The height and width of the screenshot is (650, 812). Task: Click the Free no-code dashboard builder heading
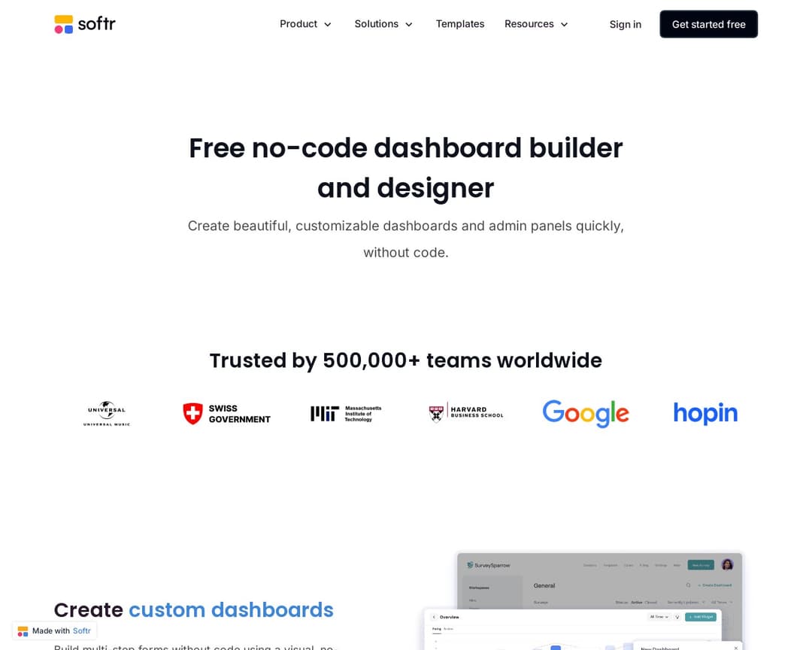click(405, 168)
